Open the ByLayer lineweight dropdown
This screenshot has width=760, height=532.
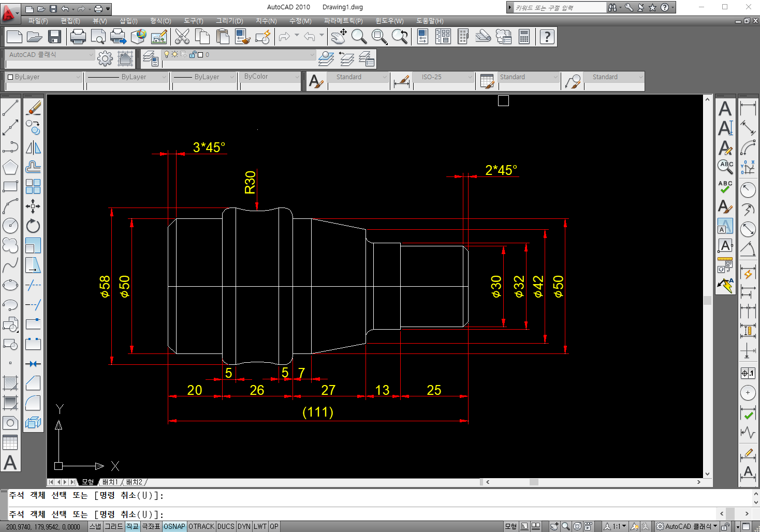point(205,77)
